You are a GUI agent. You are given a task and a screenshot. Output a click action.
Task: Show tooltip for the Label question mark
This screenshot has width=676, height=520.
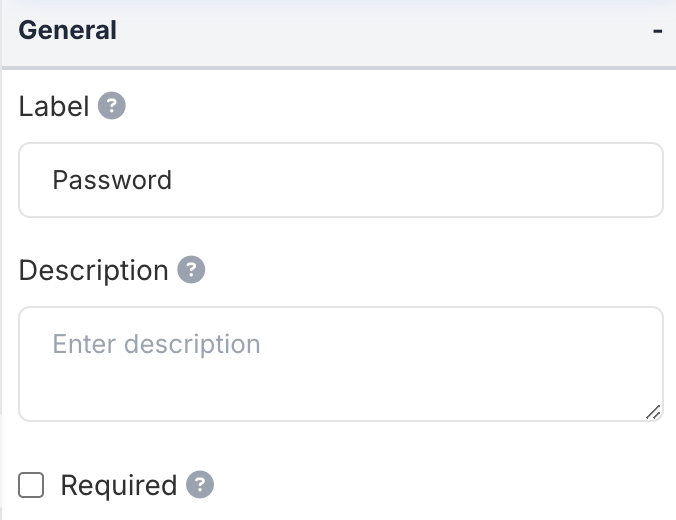[112, 106]
